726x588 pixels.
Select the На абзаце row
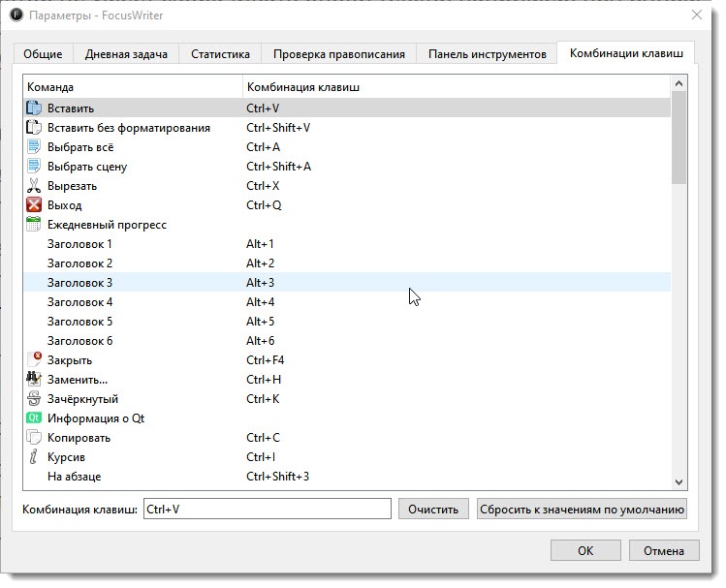pos(347,477)
